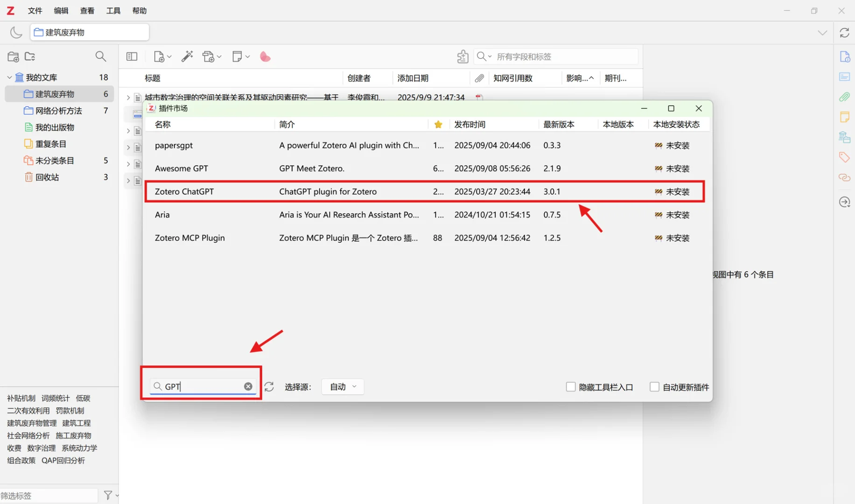Click the locate sidebar icon
This screenshot has width=855, height=504.
point(844,202)
